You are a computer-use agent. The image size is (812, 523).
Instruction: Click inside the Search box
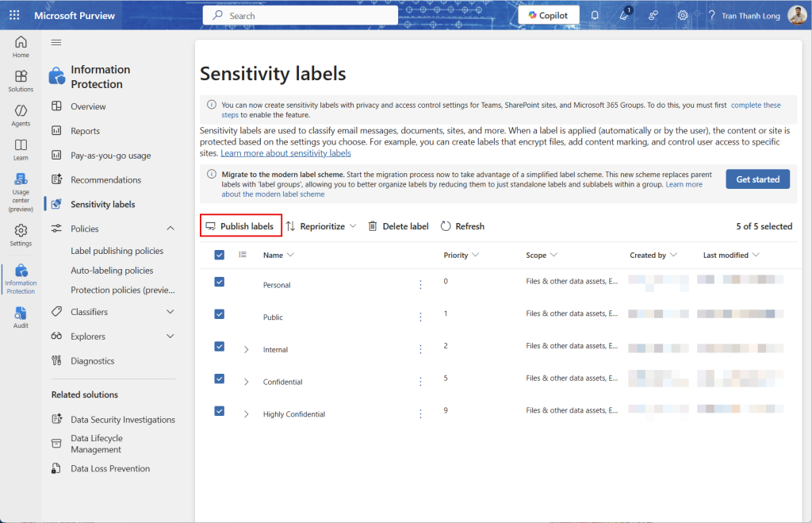(x=310, y=15)
